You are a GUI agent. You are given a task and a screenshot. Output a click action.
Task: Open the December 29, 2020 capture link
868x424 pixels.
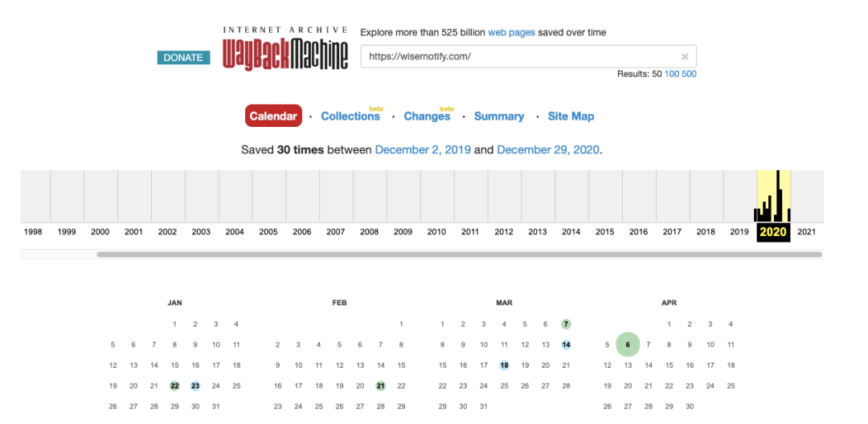click(x=547, y=150)
